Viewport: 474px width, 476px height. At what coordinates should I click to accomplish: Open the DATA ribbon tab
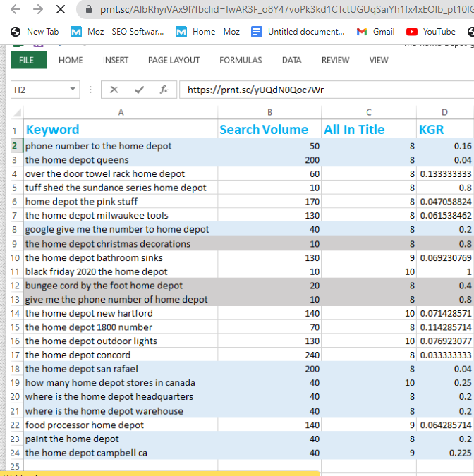pos(291,60)
